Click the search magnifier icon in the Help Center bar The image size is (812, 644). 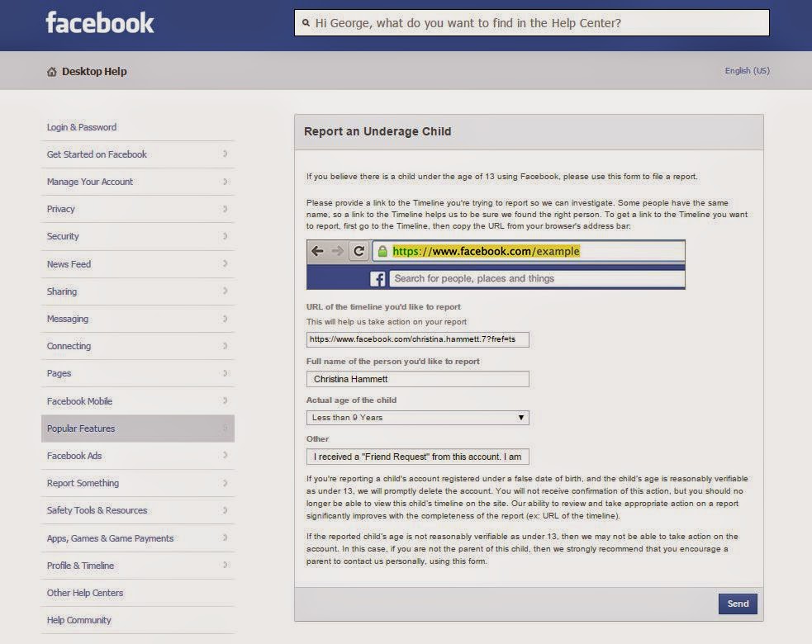point(306,23)
